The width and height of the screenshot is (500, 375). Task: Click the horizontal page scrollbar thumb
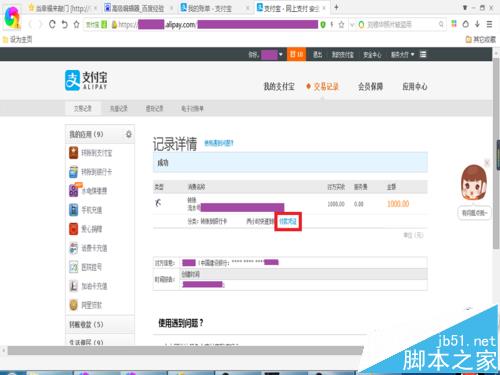[185, 350]
